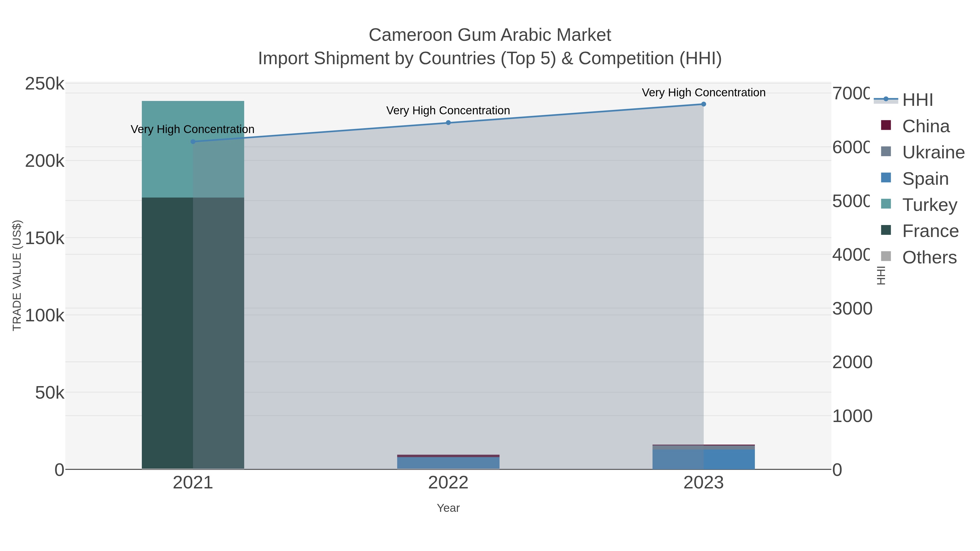Toggle the HHI line in legend
980x551 pixels.
point(904,100)
